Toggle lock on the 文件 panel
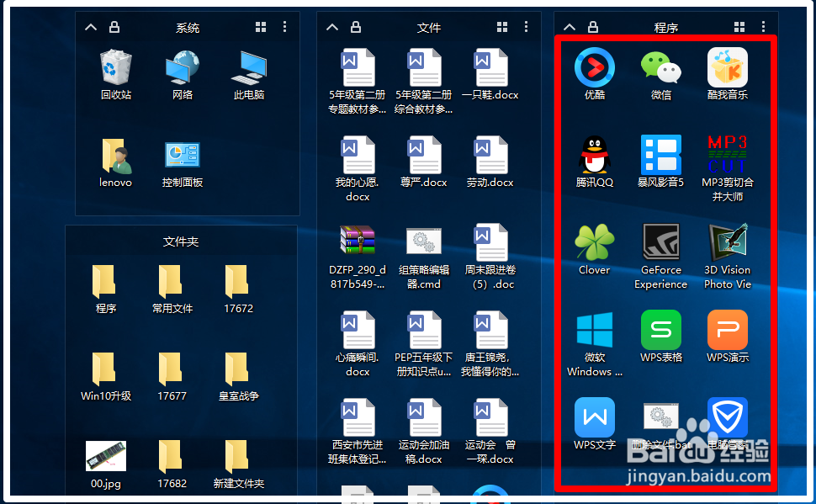 pyautogui.click(x=356, y=27)
